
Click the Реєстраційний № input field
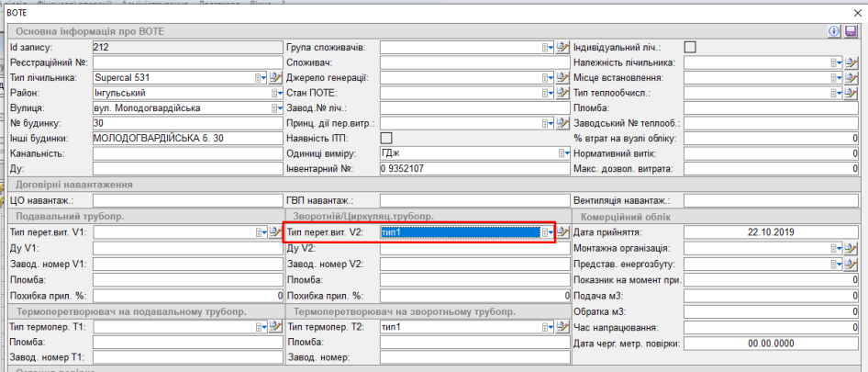point(186,62)
